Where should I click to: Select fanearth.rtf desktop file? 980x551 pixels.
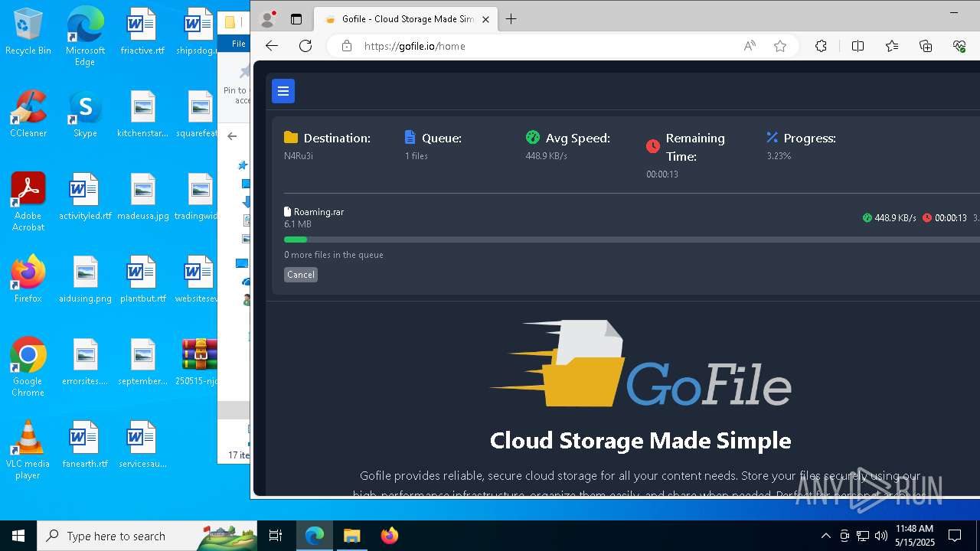pyautogui.click(x=85, y=445)
